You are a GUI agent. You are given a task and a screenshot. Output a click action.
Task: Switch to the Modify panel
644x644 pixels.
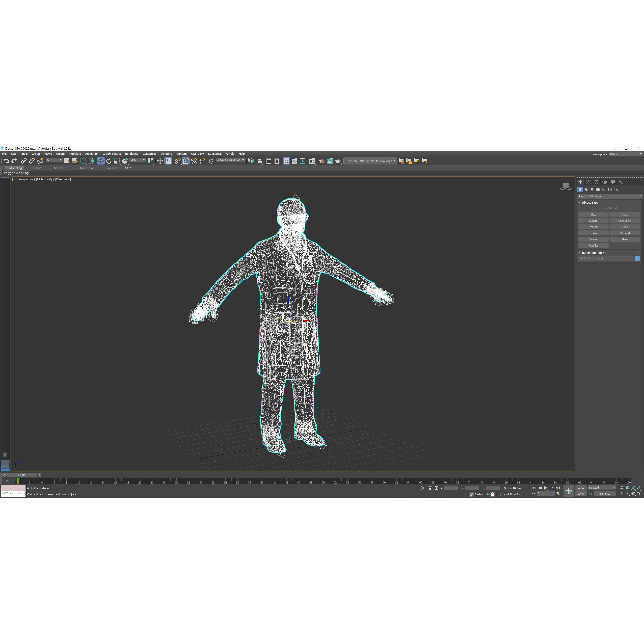pos(588,182)
